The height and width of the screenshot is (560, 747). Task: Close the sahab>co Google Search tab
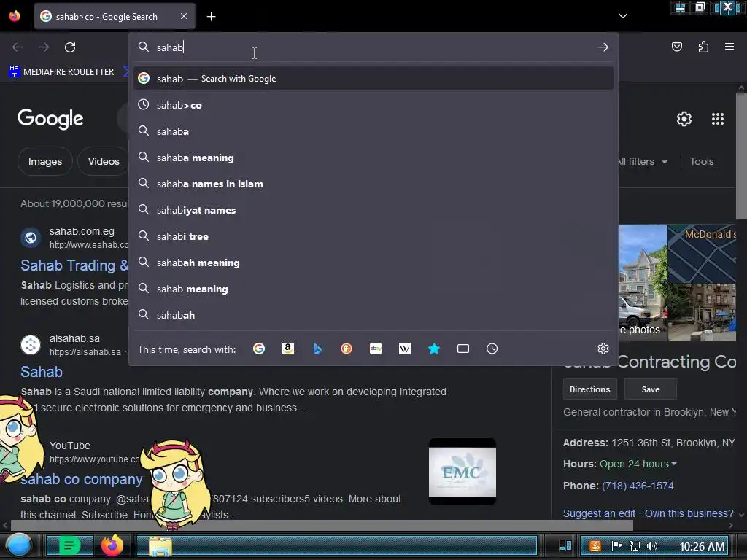tap(184, 16)
